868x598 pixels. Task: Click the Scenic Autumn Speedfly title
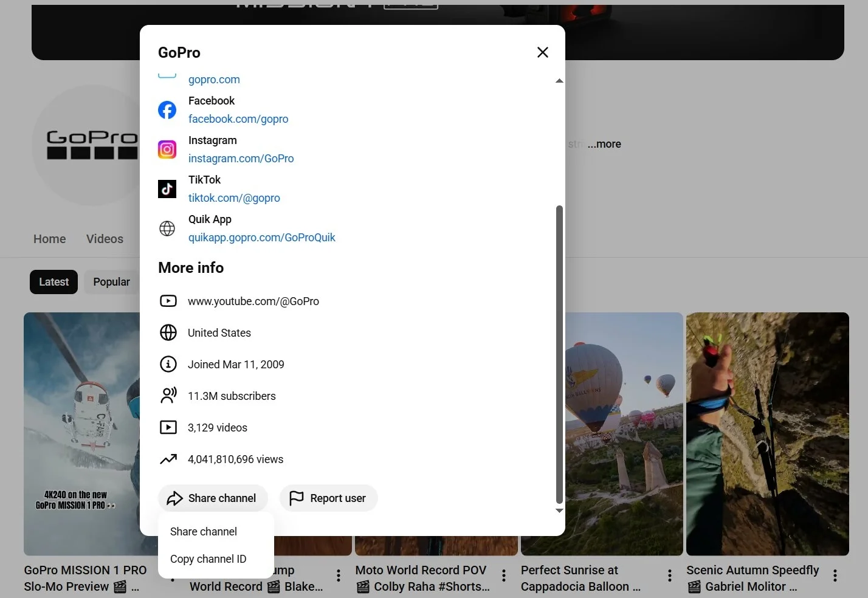(x=753, y=579)
